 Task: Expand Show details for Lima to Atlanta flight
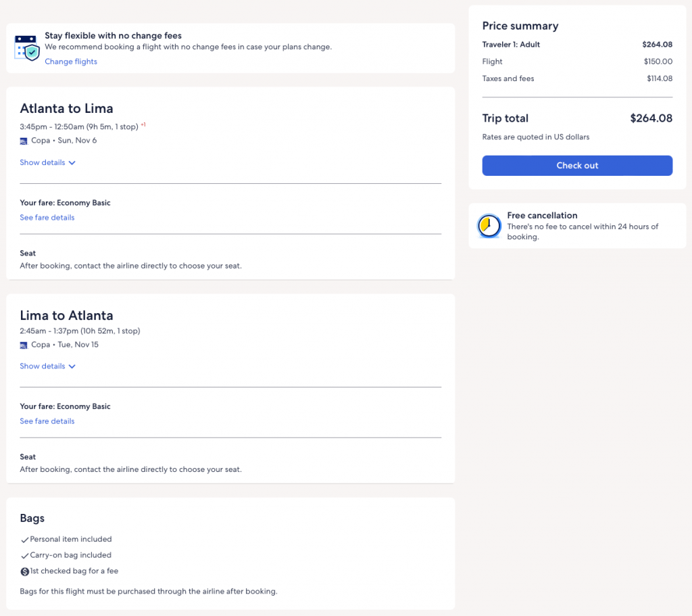47,366
